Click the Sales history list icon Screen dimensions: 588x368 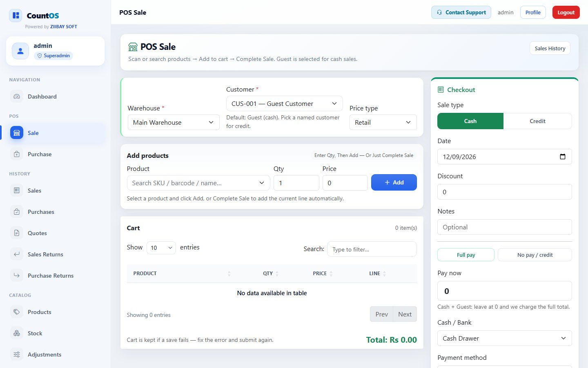tap(17, 191)
